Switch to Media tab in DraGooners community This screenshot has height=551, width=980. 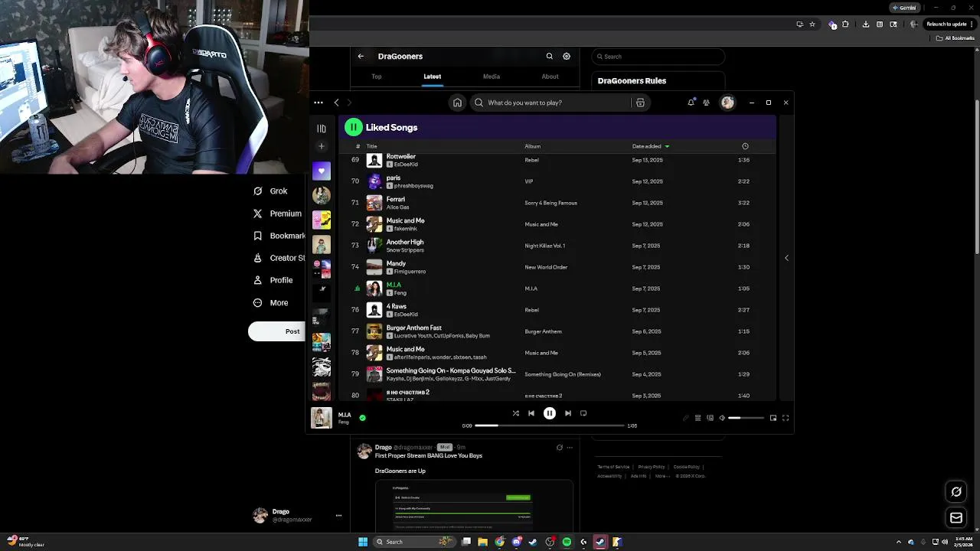492,77
